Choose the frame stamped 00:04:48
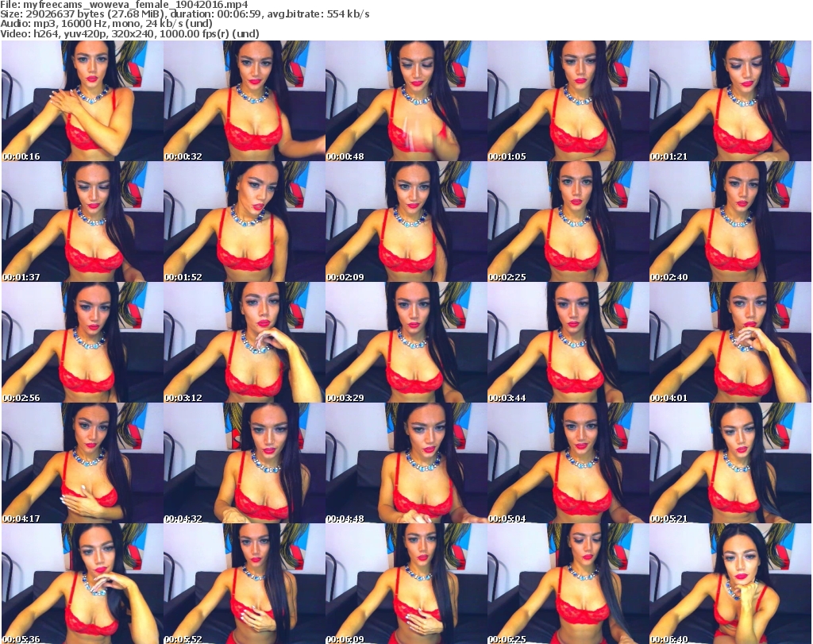This screenshot has height=644, width=813. coord(406,464)
